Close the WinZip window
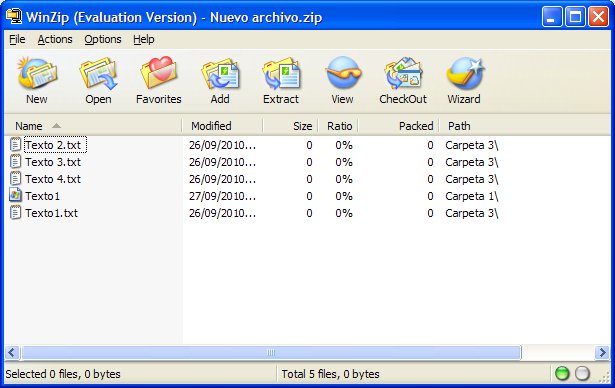The width and height of the screenshot is (615, 388). 599,17
